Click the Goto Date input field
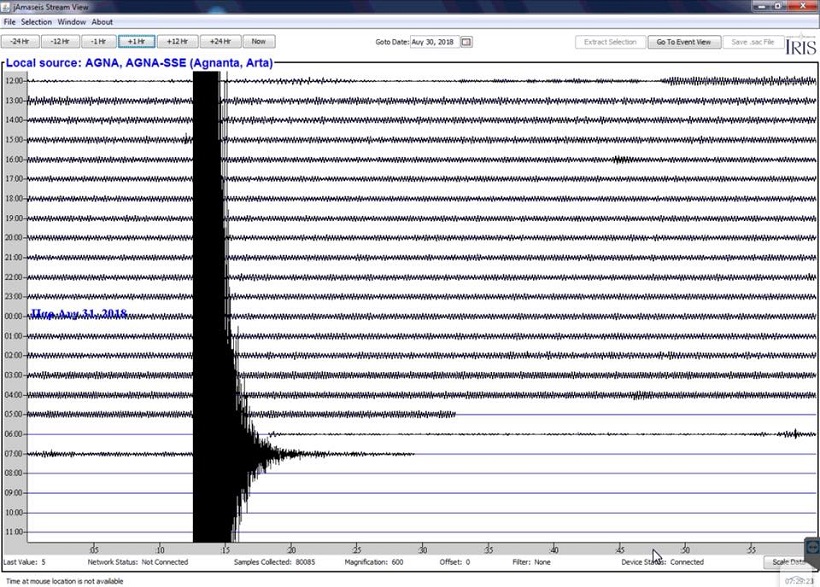 click(x=434, y=42)
